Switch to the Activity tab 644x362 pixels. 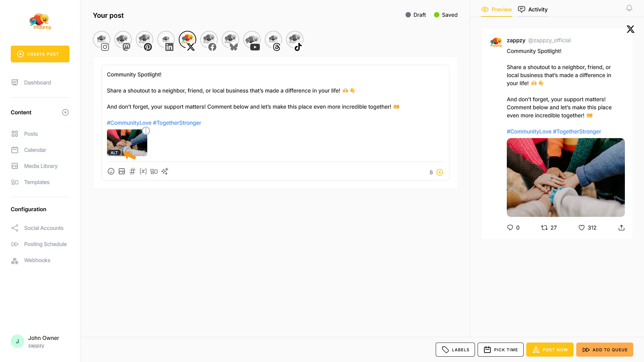point(533,9)
